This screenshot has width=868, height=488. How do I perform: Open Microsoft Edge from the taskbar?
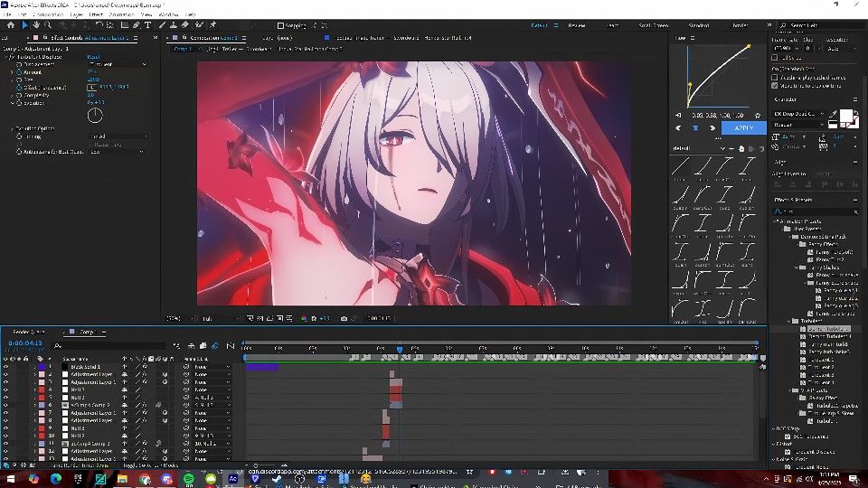pos(56,479)
